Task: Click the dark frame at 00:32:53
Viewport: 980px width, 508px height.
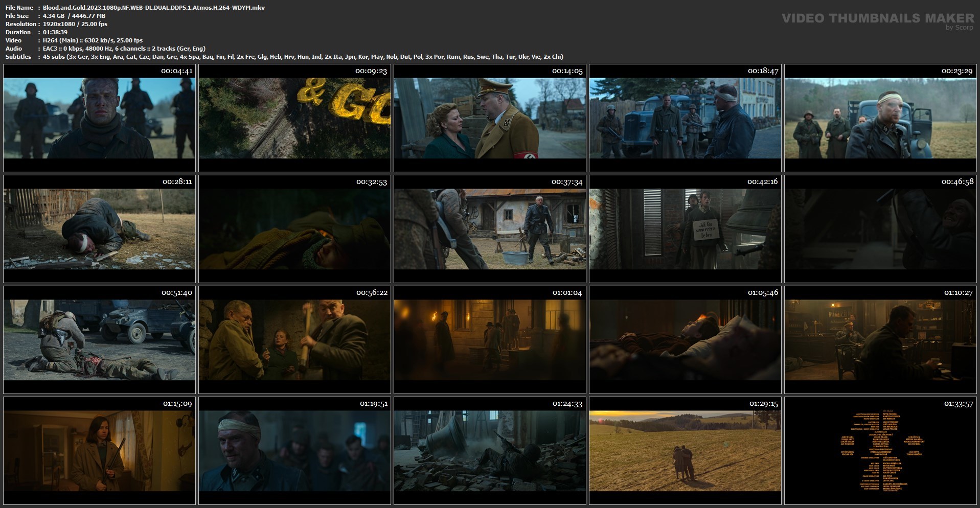Action: click(294, 229)
